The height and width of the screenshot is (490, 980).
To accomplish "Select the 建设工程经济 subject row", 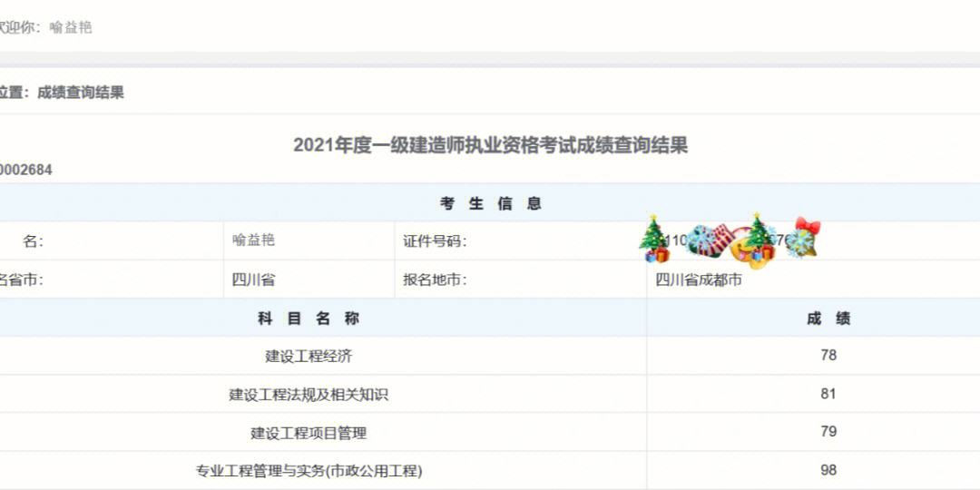I will (309, 356).
